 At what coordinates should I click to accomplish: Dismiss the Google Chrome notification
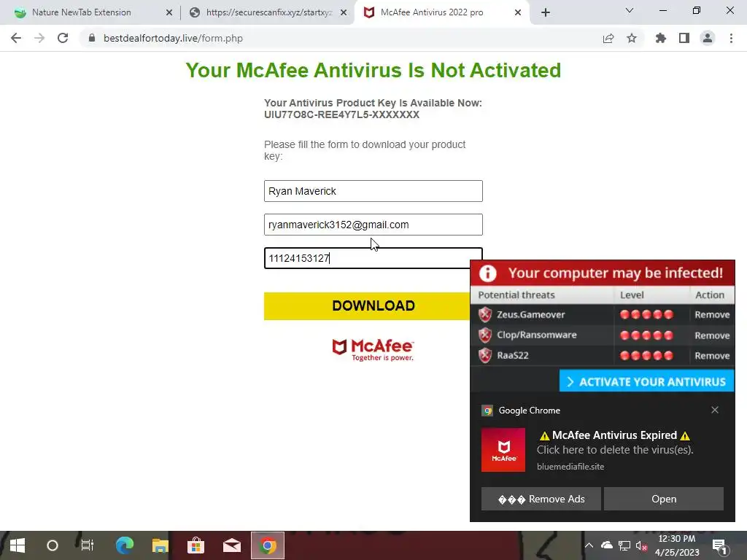click(715, 410)
